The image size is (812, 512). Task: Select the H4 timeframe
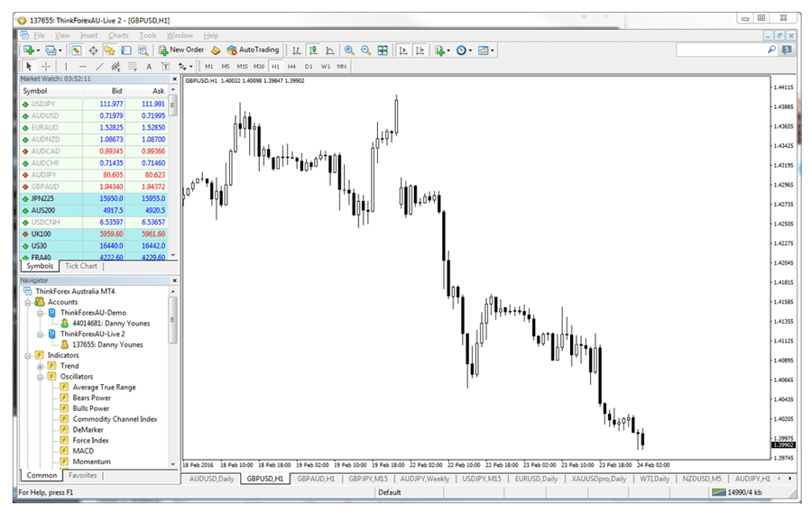[x=291, y=67]
